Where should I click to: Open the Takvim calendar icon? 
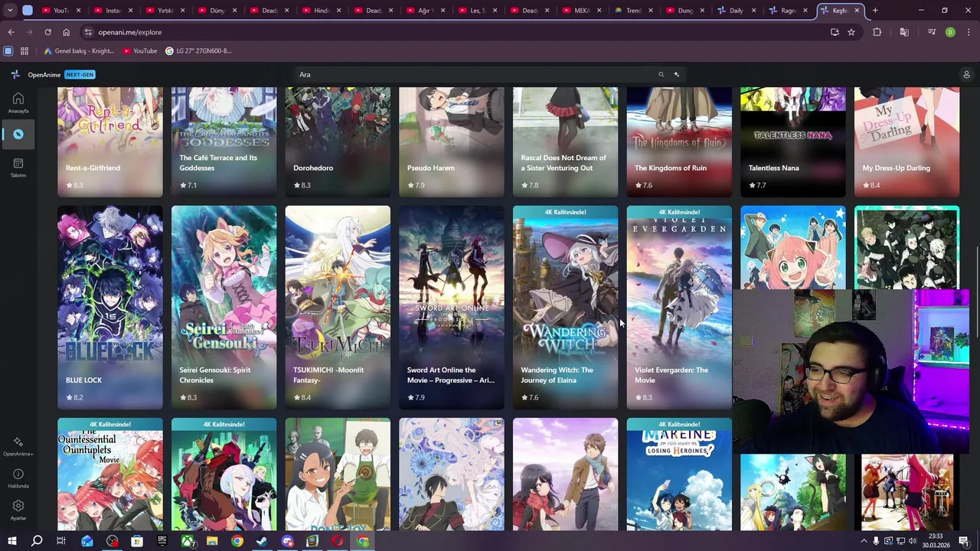click(18, 163)
